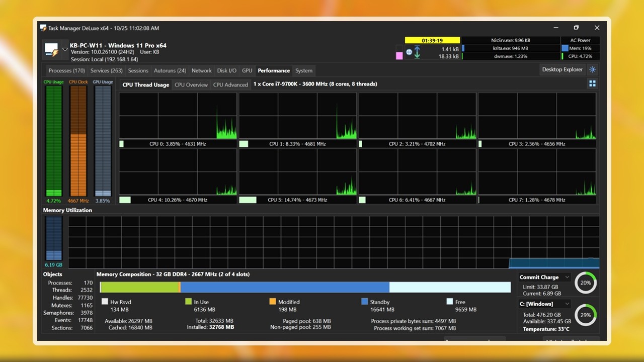Select the System tab
The image size is (644, 362).
click(x=304, y=71)
